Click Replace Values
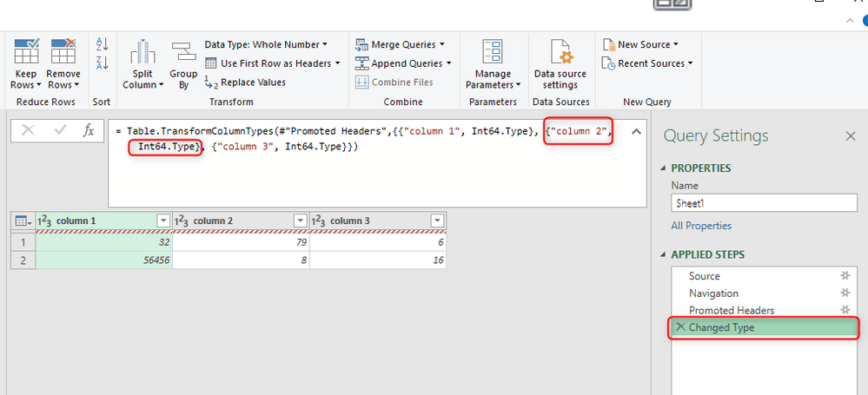868x395 pixels. click(245, 82)
